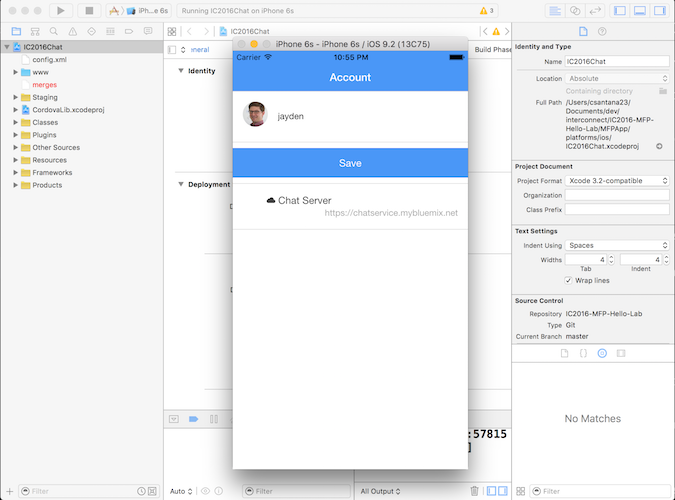
Task: Open the Indent Using dropdown
Action: pos(617,245)
